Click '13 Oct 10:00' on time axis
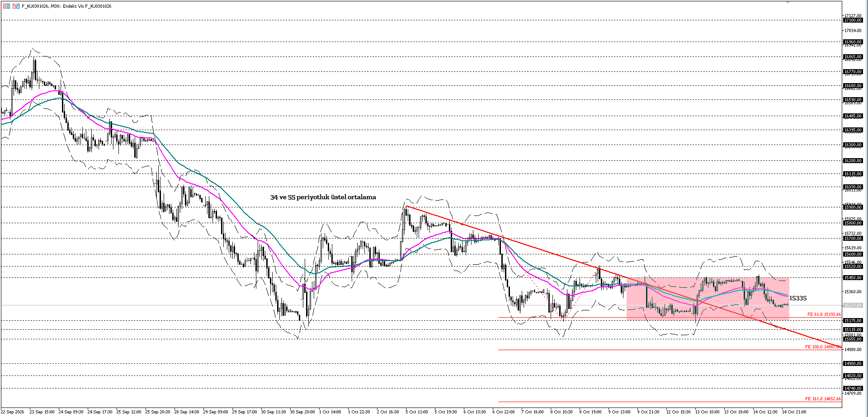 point(708,412)
